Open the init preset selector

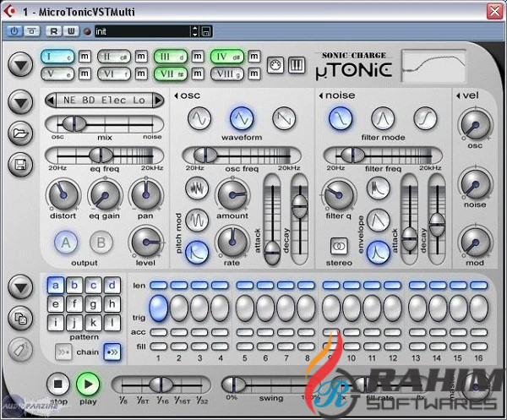pos(143,31)
